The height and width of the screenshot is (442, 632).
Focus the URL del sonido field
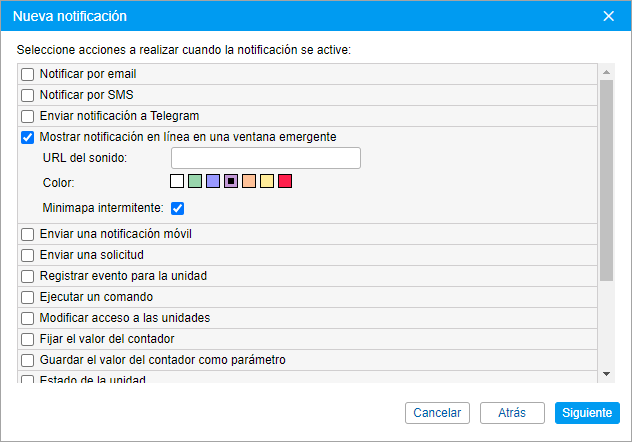pyautogui.click(x=266, y=158)
